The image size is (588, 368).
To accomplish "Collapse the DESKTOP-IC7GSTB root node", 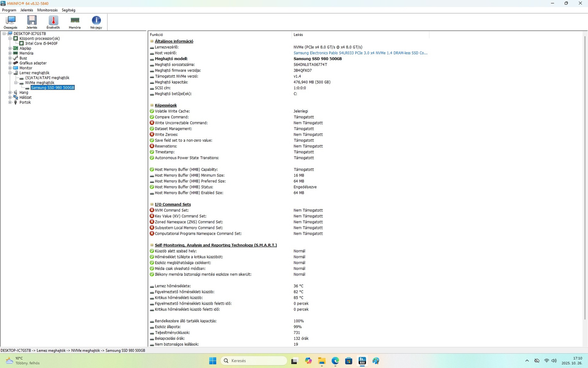I will pos(4,33).
